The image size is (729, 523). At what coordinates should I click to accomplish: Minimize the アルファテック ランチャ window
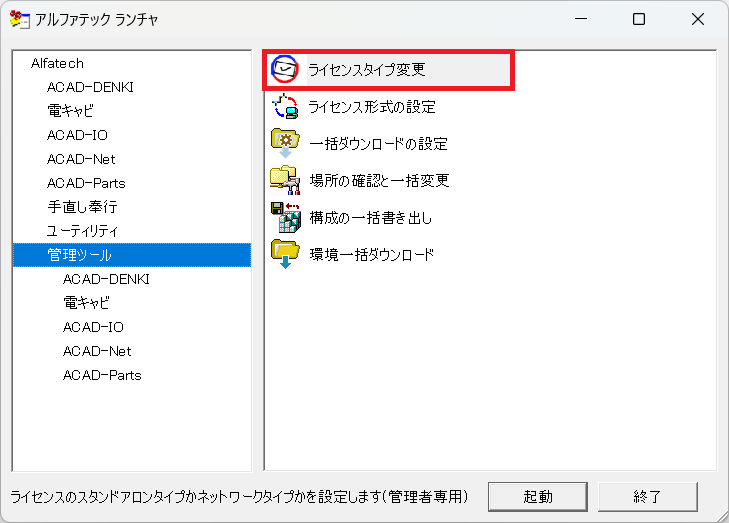[581, 19]
